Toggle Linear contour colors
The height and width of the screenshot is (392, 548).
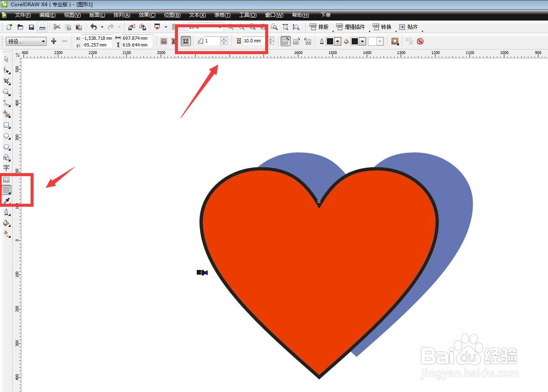click(x=285, y=41)
